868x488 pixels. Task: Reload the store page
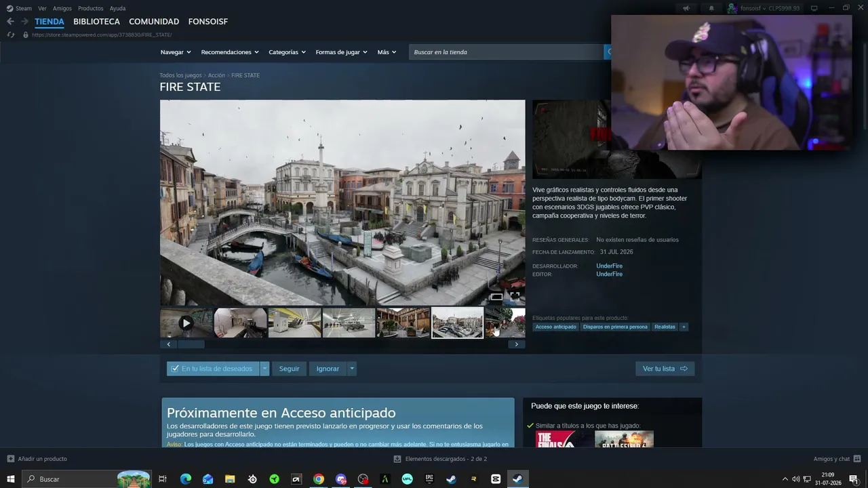10,35
